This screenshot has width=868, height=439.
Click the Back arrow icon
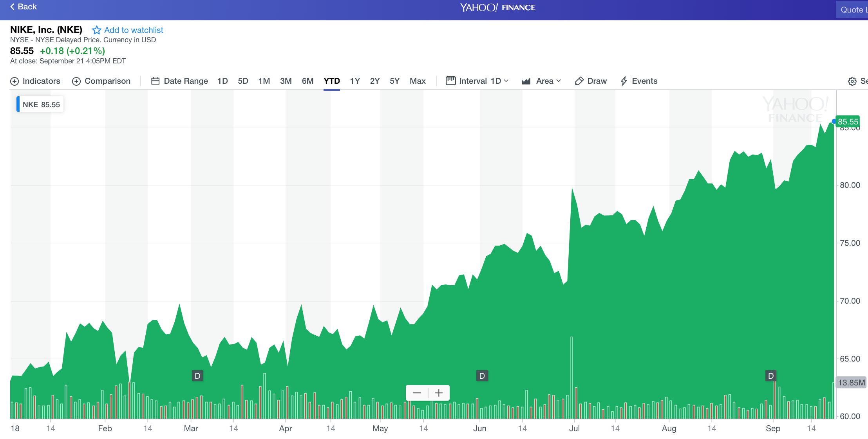12,7
